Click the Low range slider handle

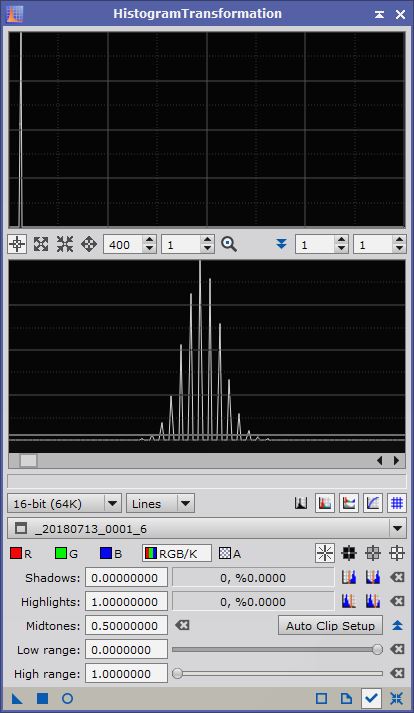[x=377, y=650]
